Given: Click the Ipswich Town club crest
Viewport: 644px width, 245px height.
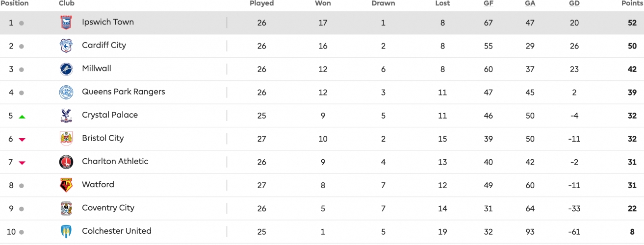Looking at the screenshot, I should tap(66, 23).
